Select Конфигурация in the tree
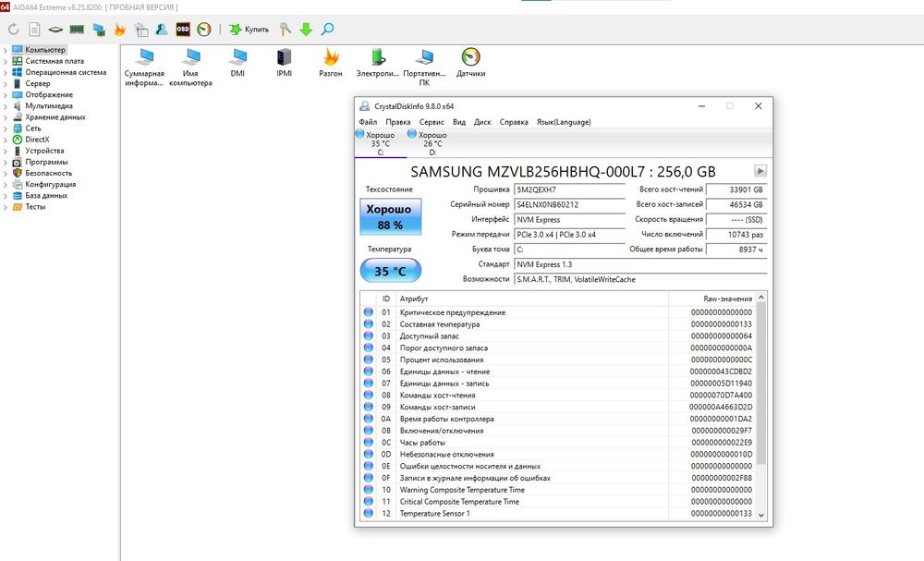Screen dimensions: 924x561 (x=50, y=185)
